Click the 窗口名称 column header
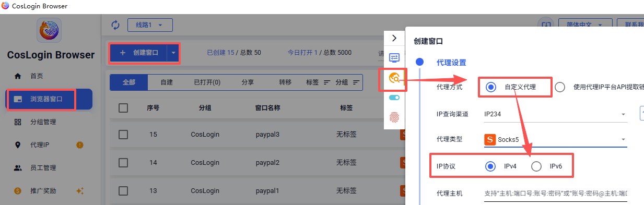This screenshot has height=205, width=644. (x=267, y=108)
